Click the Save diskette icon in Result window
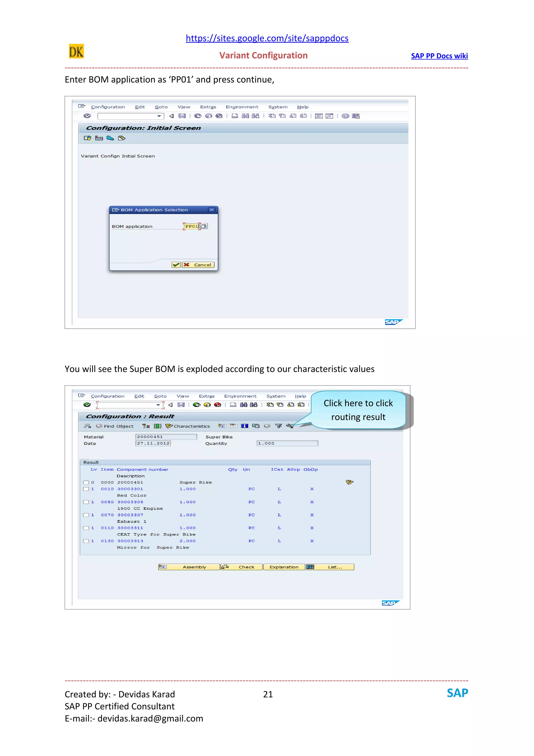534x756 pixels. [x=181, y=405]
